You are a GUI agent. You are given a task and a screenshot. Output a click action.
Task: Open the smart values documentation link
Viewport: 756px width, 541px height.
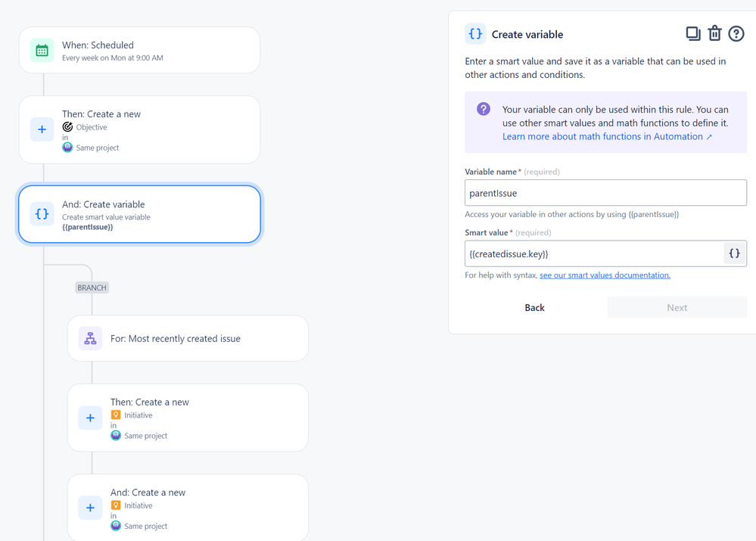[605, 275]
